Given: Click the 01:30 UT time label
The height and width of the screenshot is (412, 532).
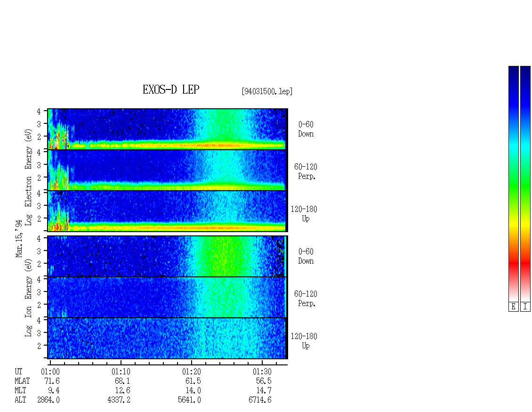Looking at the screenshot, I should coord(262,372).
